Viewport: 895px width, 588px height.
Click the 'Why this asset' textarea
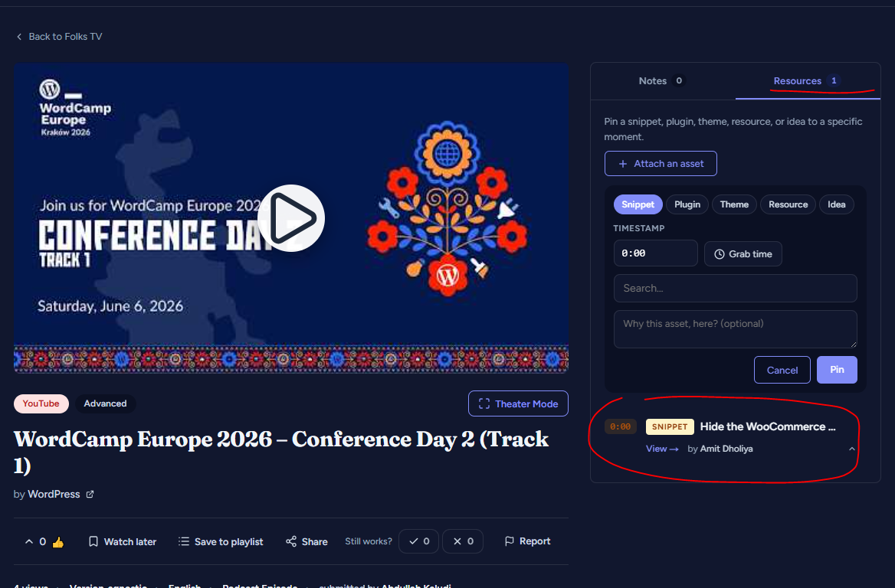tap(735, 329)
